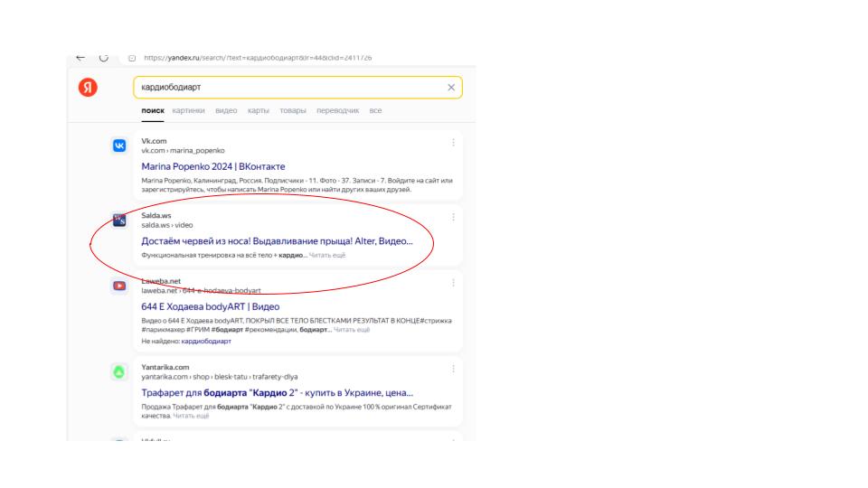Click кардиободиарт link after Не найдено
The height and width of the screenshot is (488, 868).
[206, 342]
